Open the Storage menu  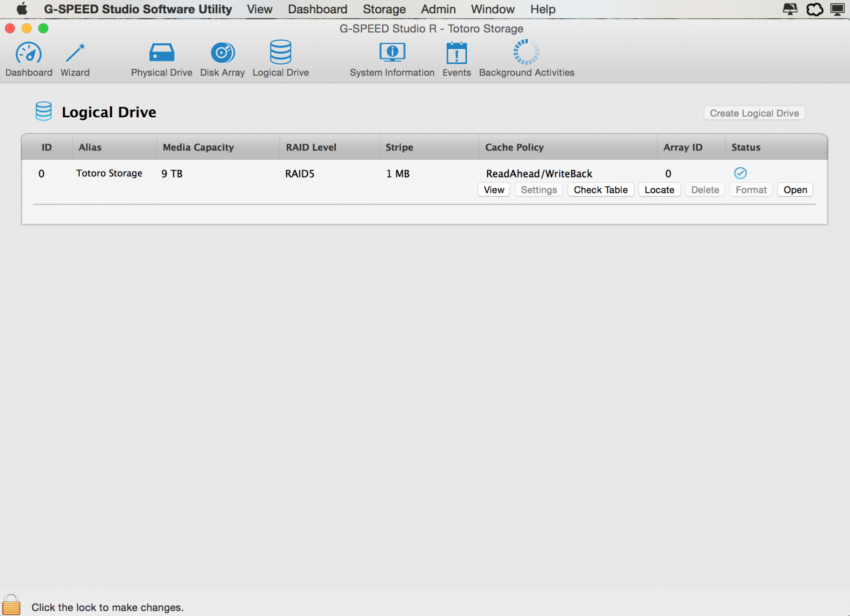(x=384, y=9)
